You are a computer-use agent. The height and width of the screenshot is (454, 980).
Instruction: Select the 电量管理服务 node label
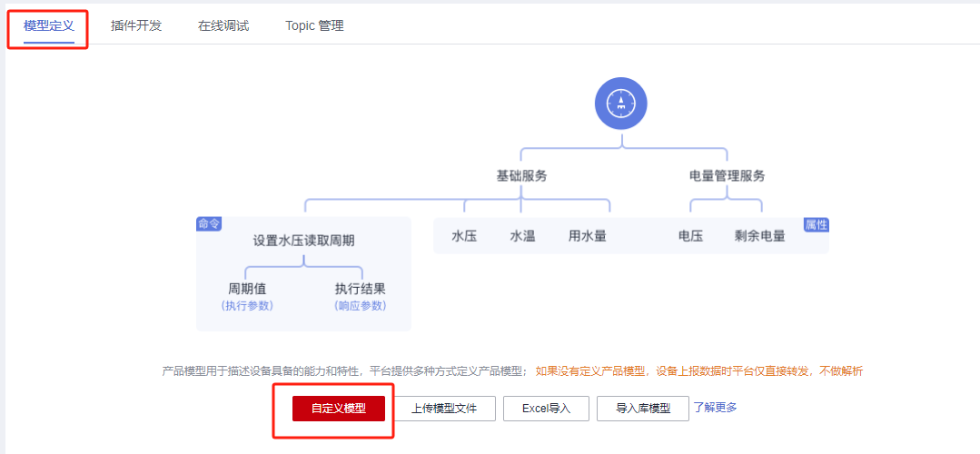pos(727,175)
